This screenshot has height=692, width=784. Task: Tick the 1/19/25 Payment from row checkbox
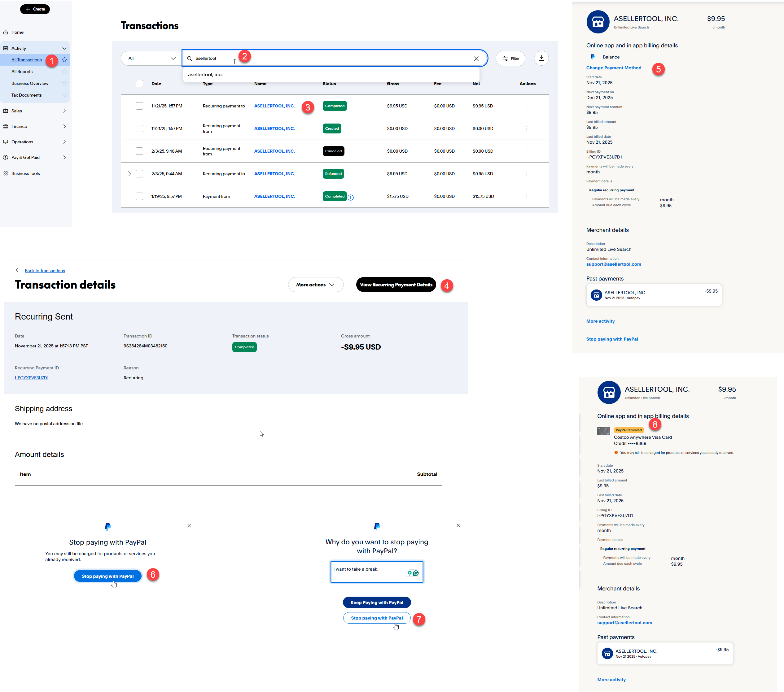[x=139, y=196]
